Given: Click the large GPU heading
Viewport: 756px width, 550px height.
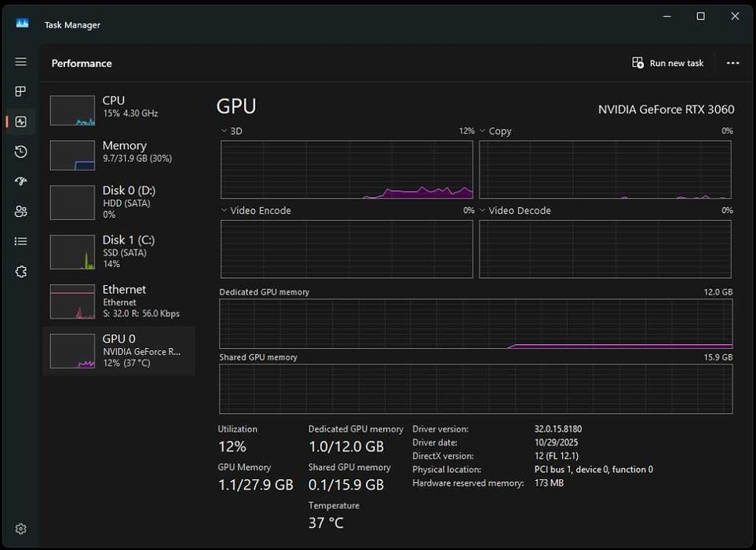Looking at the screenshot, I should tap(236, 106).
